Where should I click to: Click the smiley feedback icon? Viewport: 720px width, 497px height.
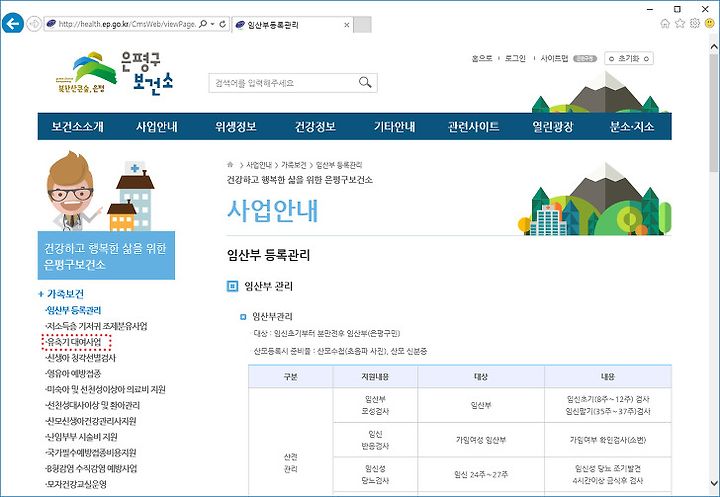pyautogui.click(x=709, y=23)
